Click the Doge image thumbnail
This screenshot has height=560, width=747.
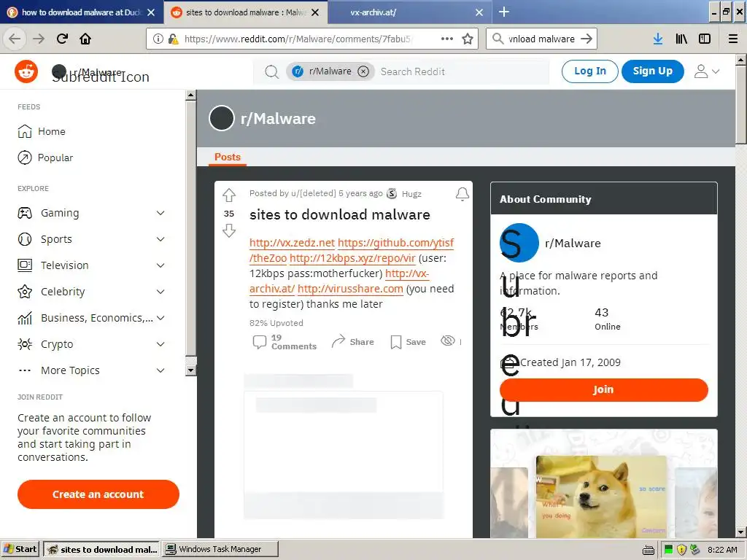(x=601, y=496)
